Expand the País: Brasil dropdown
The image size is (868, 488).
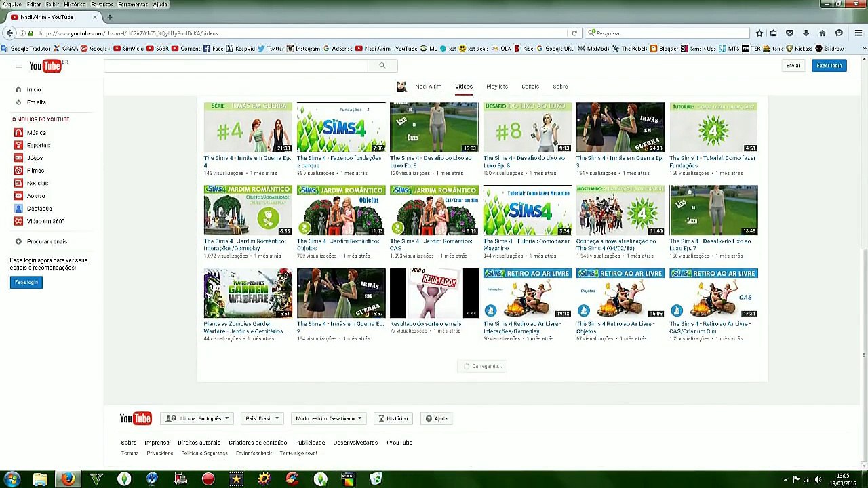pyautogui.click(x=262, y=418)
